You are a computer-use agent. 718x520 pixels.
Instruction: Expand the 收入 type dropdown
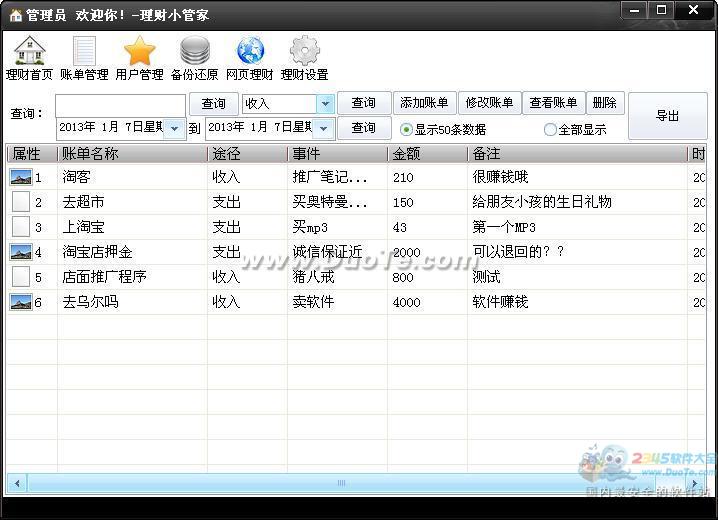pos(325,103)
